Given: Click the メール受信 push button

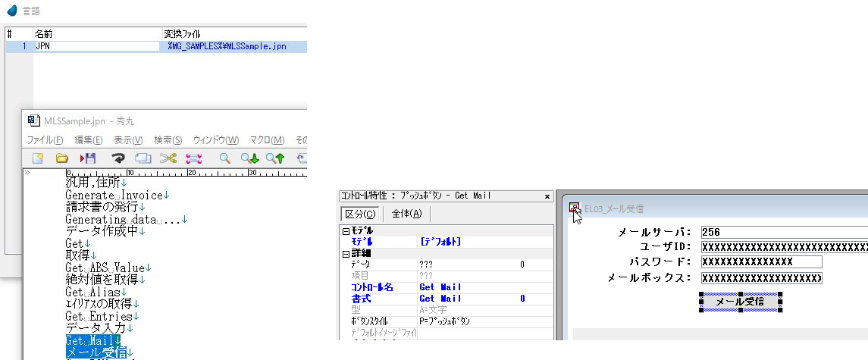Looking at the screenshot, I should pyautogui.click(x=740, y=302).
